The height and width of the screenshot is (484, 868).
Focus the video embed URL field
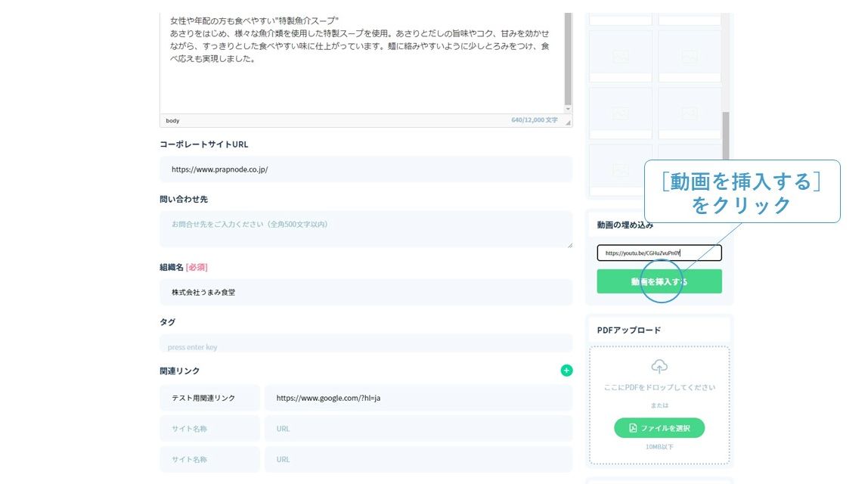pyautogui.click(x=659, y=253)
